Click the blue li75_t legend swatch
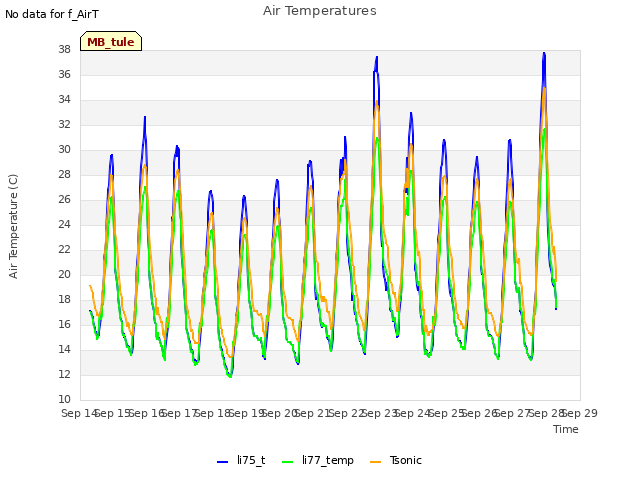 tap(222, 461)
